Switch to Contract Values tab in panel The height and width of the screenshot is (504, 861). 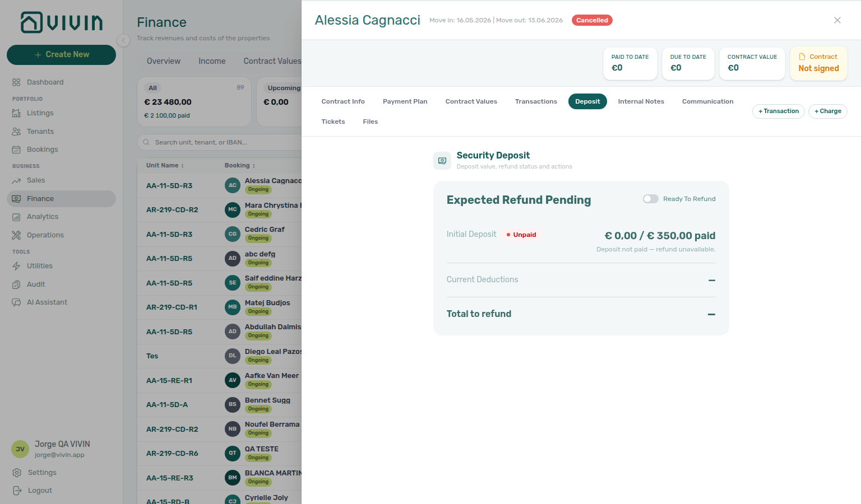tap(471, 101)
